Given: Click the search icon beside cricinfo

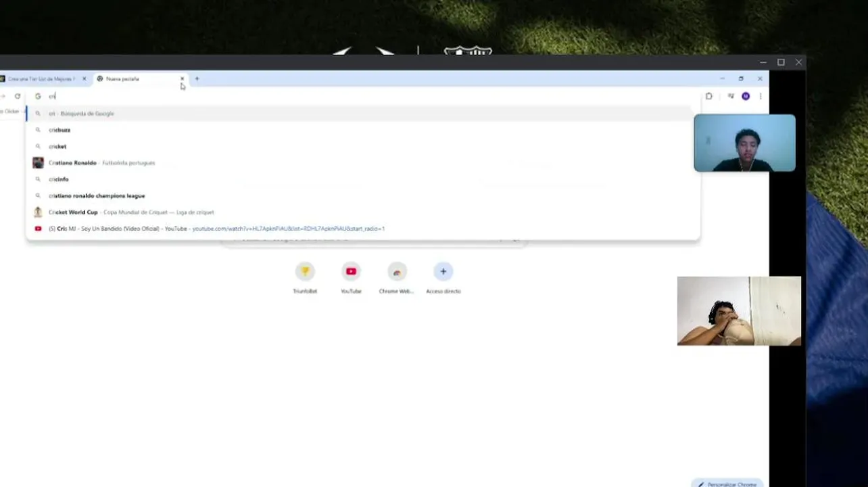Looking at the screenshot, I should 38,179.
